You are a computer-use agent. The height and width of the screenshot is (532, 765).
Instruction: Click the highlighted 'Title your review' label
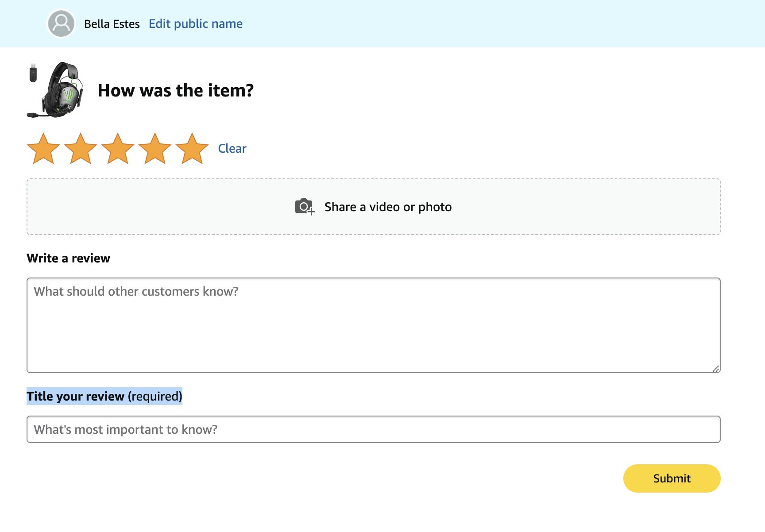(x=104, y=396)
